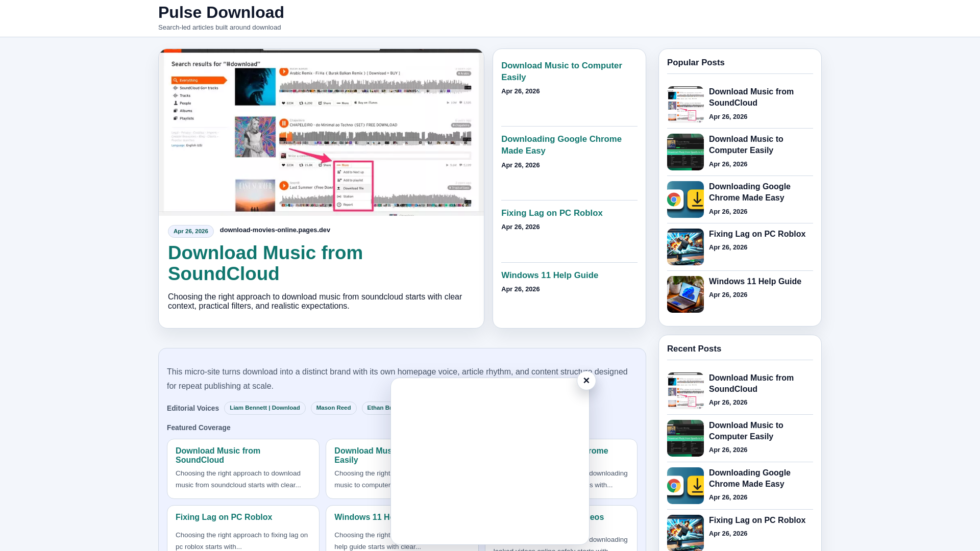The image size is (980, 551).
Task: Open Fixing Lag on PC Roblox in Recent Posts
Action: coord(757,520)
